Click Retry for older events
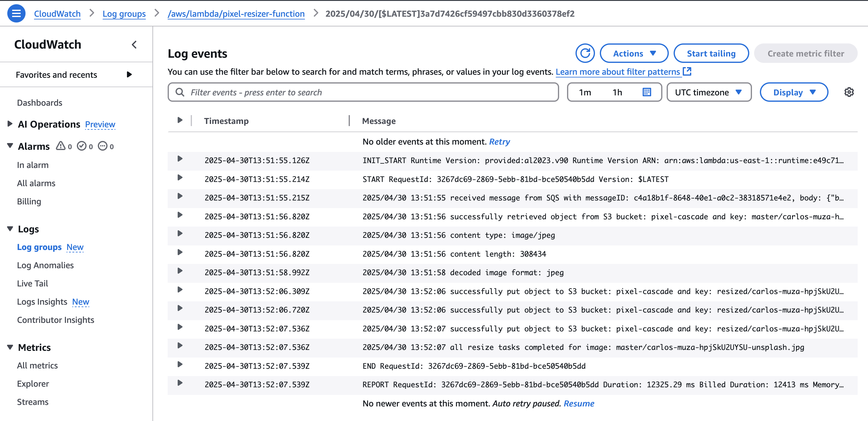868x421 pixels. coord(499,142)
